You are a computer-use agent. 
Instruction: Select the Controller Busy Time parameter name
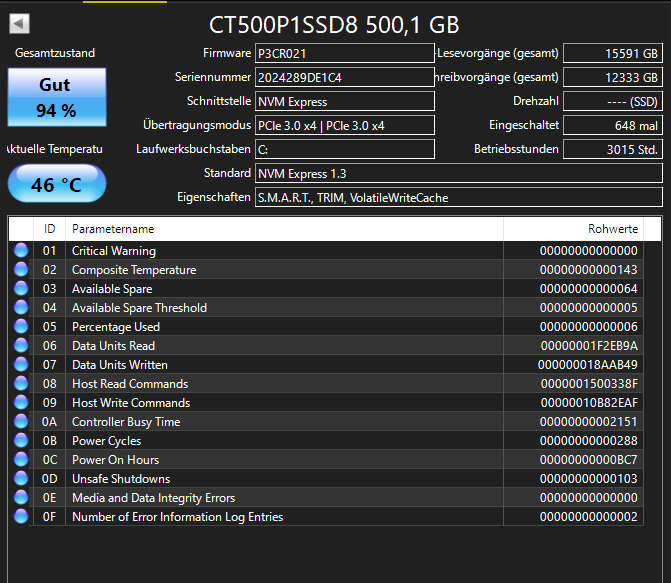click(x=126, y=422)
